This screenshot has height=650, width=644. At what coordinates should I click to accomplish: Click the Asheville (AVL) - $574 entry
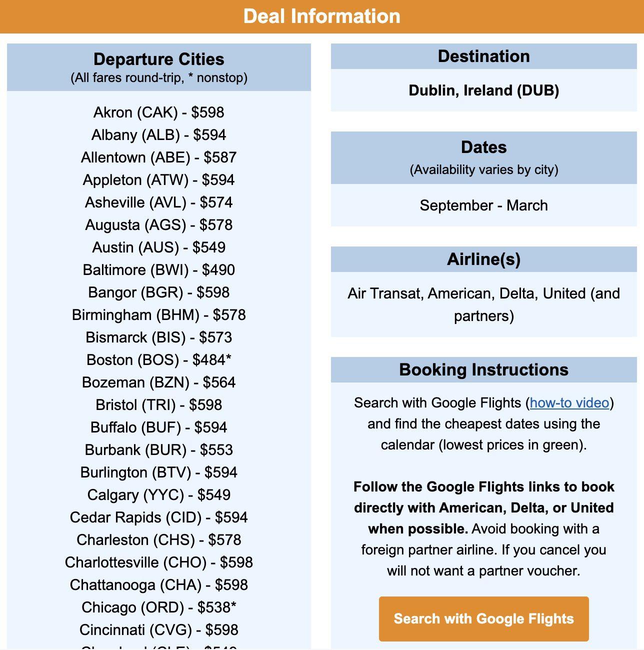tap(159, 202)
